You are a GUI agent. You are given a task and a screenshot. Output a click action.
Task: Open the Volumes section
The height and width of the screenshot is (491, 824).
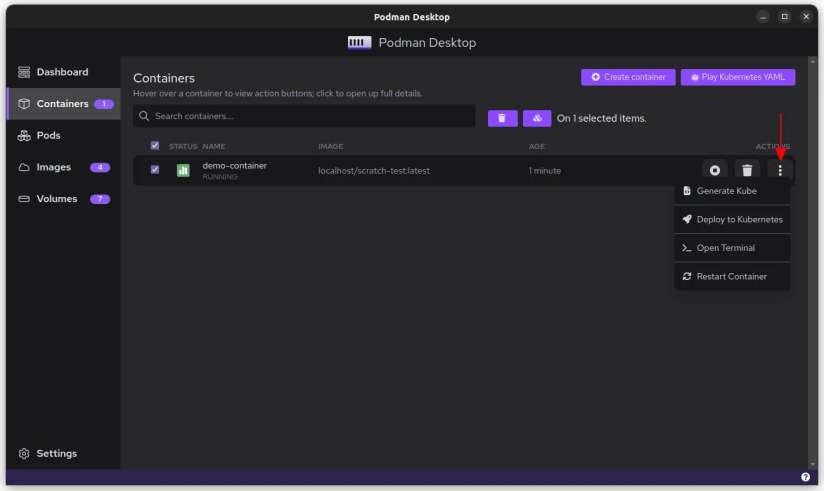[63, 199]
